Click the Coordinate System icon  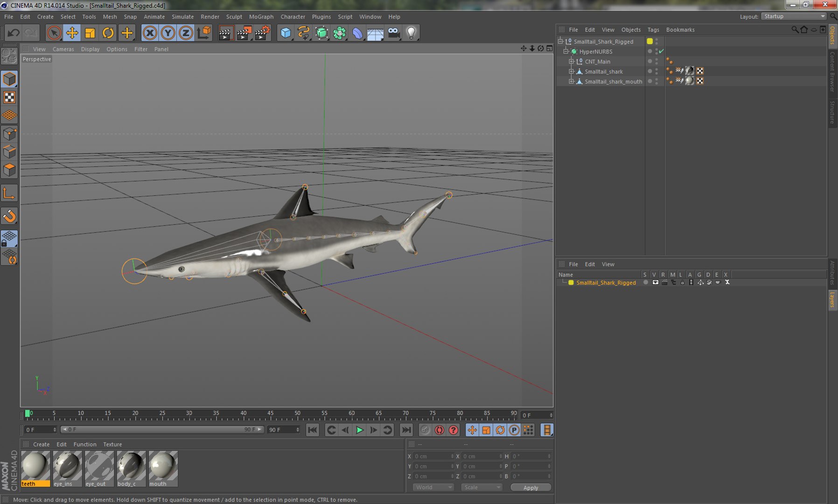tap(204, 33)
